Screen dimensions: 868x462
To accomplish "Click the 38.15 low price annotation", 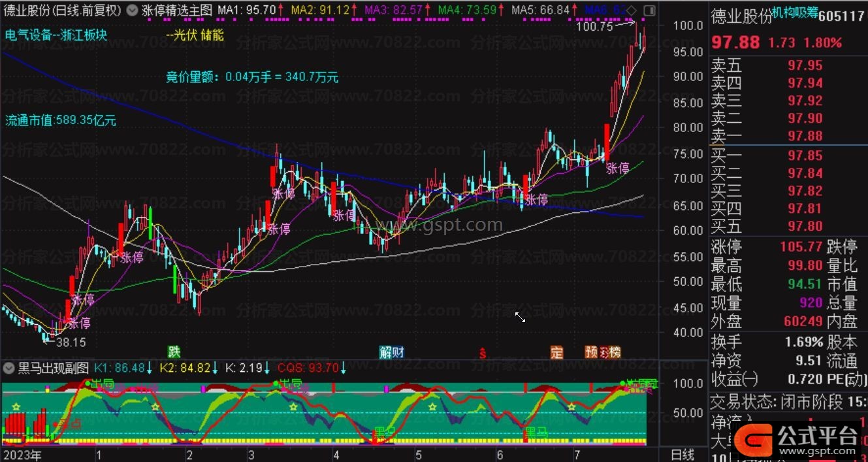I will [x=72, y=342].
